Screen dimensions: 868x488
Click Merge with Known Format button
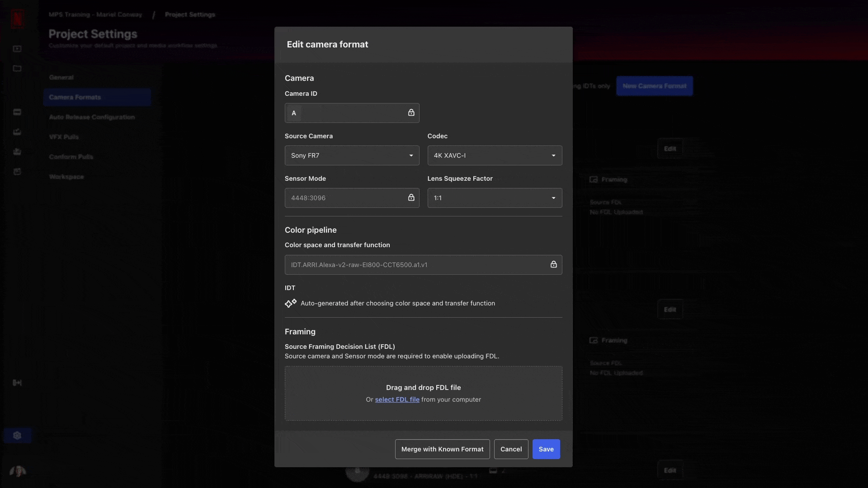click(442, 449)
